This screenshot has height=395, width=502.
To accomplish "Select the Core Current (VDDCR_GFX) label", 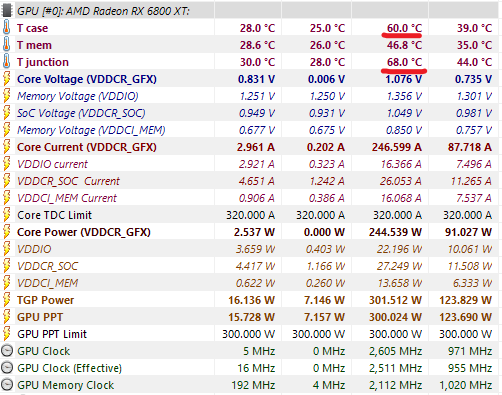I will coord(87,147).
